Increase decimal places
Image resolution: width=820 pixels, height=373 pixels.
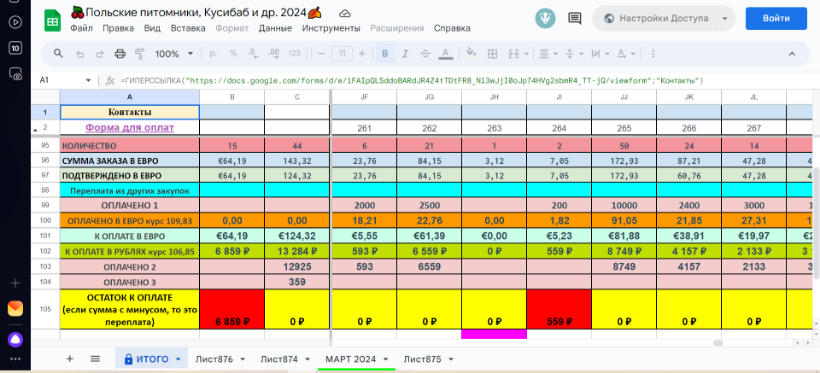(x=273, y=53)
